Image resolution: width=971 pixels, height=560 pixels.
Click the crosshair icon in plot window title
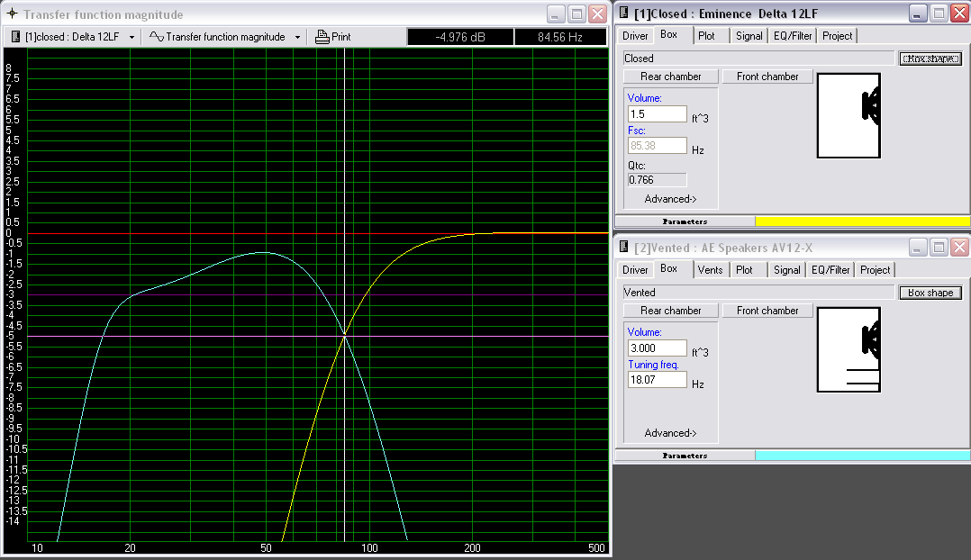pos(12,14)
